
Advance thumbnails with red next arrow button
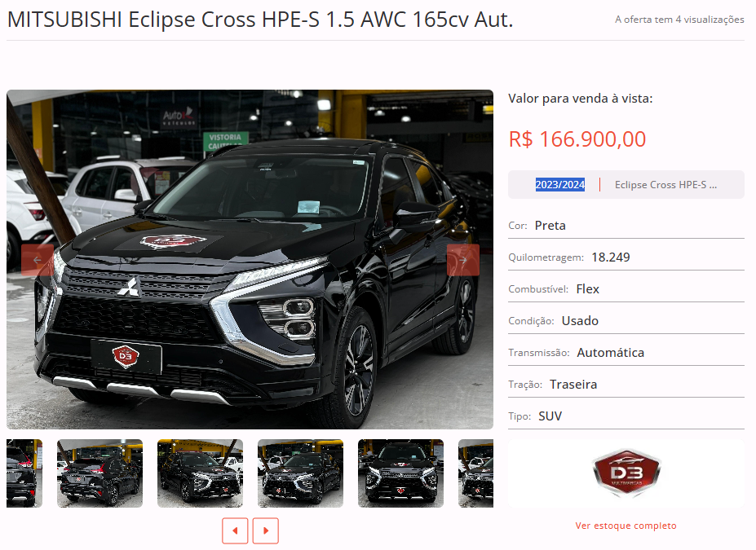[266, 530]
